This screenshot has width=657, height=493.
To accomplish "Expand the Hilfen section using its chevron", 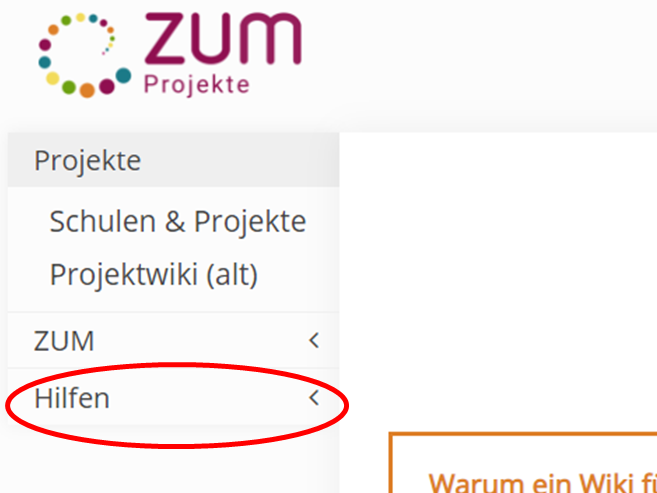I will [314, 397].
